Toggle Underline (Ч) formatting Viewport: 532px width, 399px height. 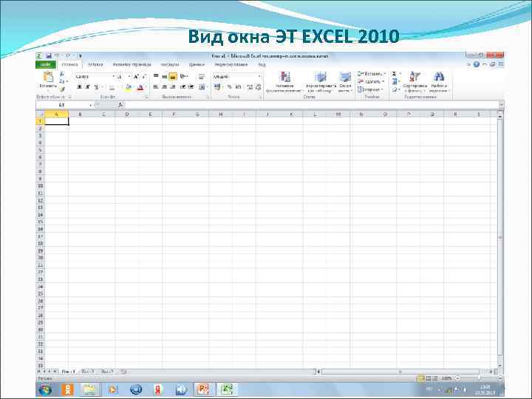(x=96, y=87)
